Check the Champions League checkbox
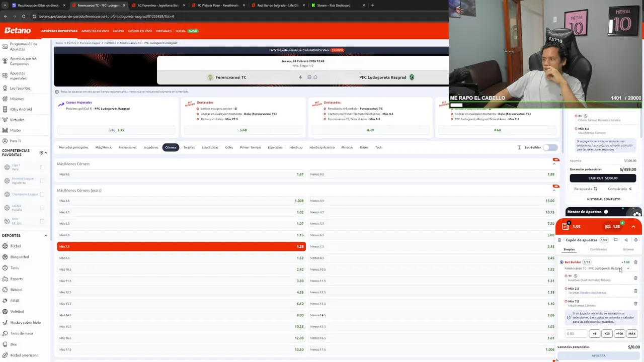Viewport: 644px width, 362px height. pyautogui.click(x=42, y=194)
